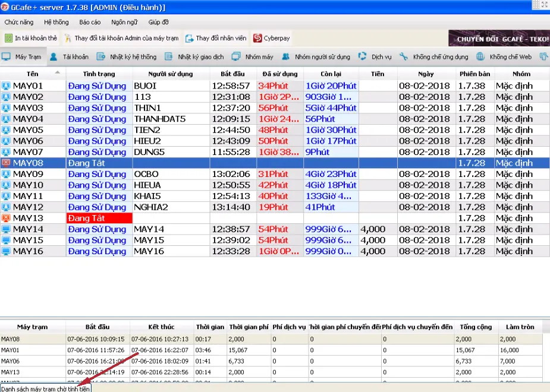Viewport: 550px width, 392px height.
Task: Click the MAY05 station status icon
Action: 6,130
